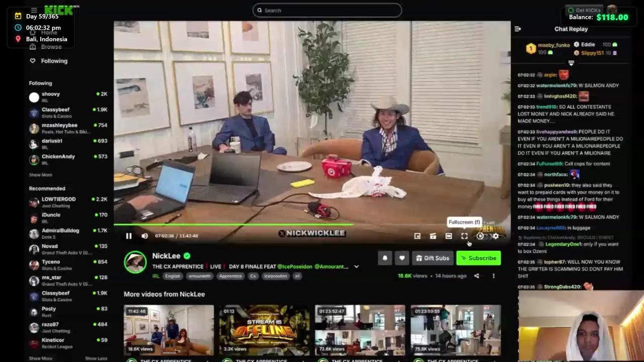The width and height of the screenshot is (644, 362).
Task: Open ChickenAndy's channel in sidebar
Action: (x=68, y=159)
